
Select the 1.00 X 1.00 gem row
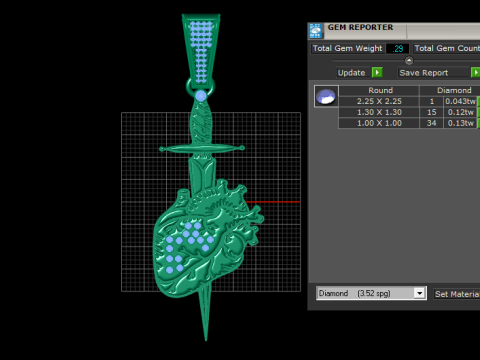(x=409, y=123)
